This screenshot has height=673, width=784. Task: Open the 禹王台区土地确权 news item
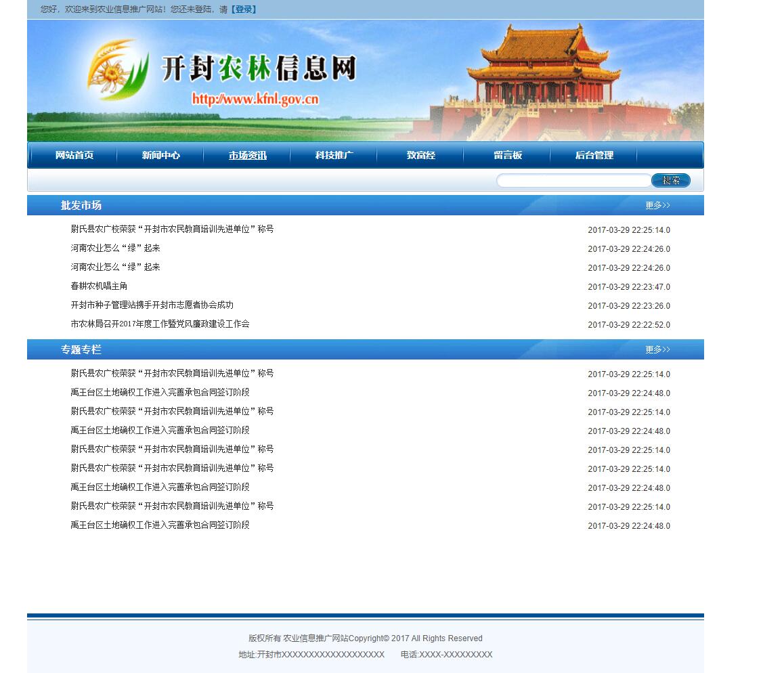160,393
